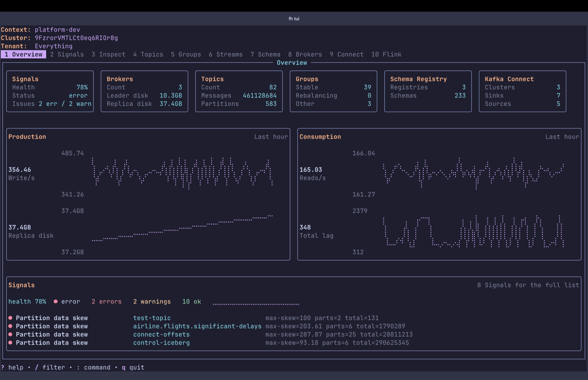Screen dimensions: 588x380
Task: Click the test-topic link in Signals
Action: [152, 318]
